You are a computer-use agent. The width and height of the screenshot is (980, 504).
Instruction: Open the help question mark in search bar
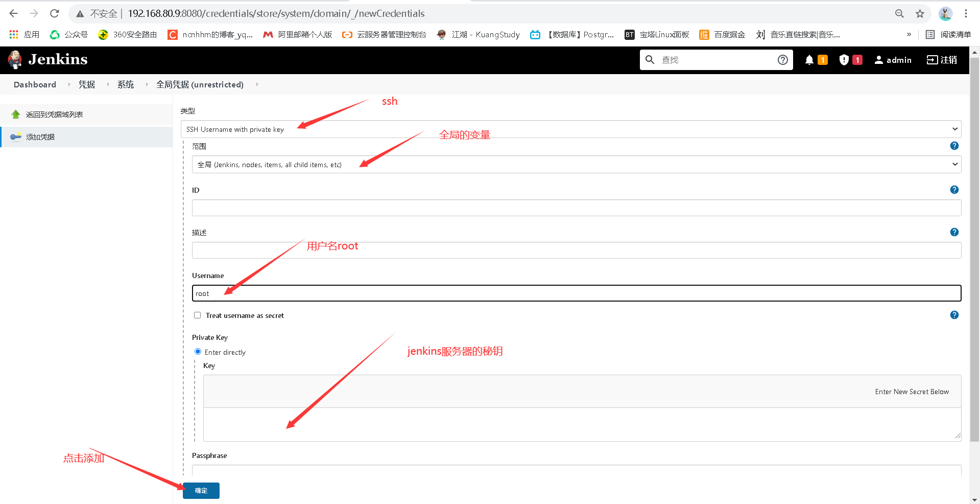click(x=782, y=60)
